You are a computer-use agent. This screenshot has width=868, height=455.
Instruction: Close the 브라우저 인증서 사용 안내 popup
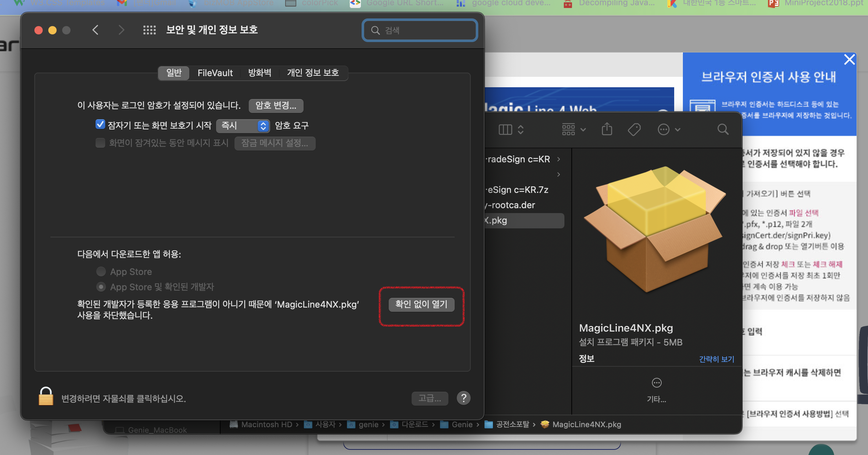pyautogui.click(x=849, y=60)
